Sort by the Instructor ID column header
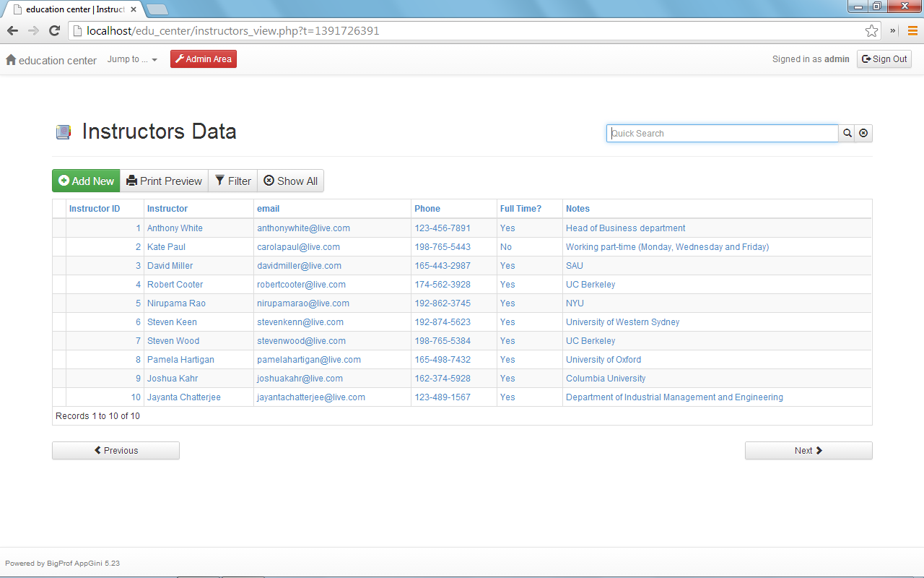 95,209
